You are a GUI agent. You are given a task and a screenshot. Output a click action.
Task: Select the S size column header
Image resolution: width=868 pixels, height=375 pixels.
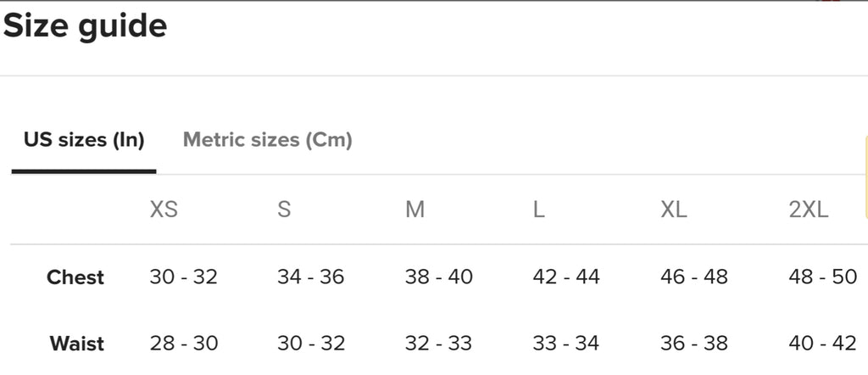coord(284,210)
